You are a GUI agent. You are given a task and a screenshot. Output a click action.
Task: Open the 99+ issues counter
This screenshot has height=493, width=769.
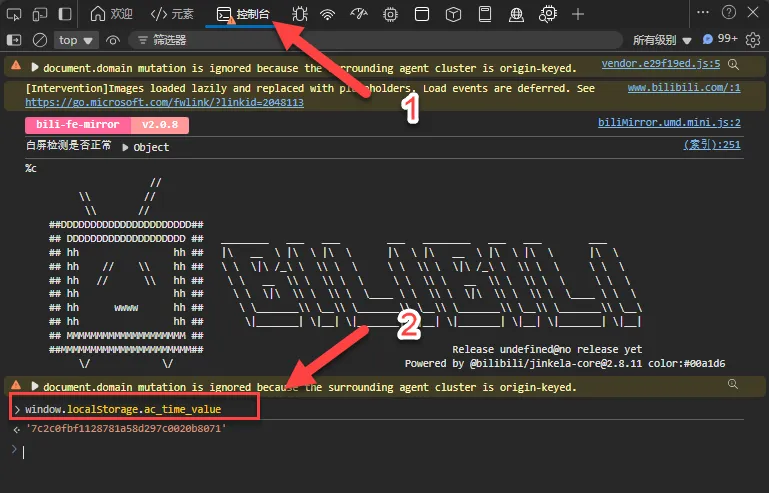coord(719,39)
